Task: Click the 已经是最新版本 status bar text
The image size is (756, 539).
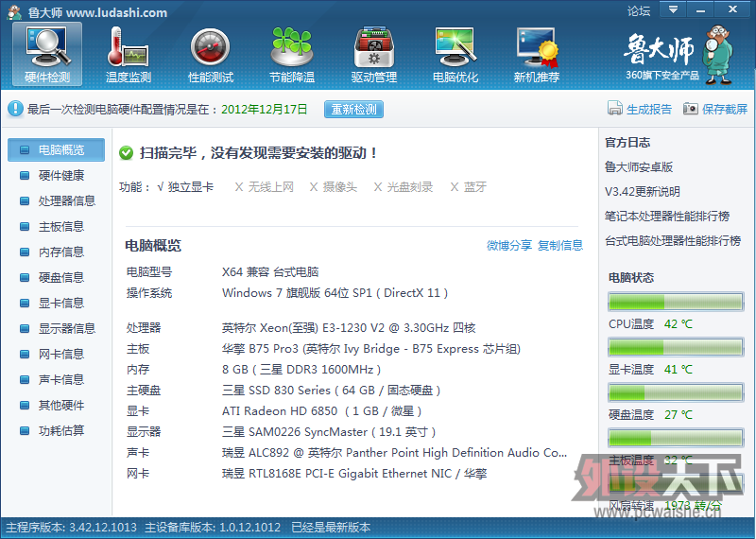Action: [x=331, y=528]
